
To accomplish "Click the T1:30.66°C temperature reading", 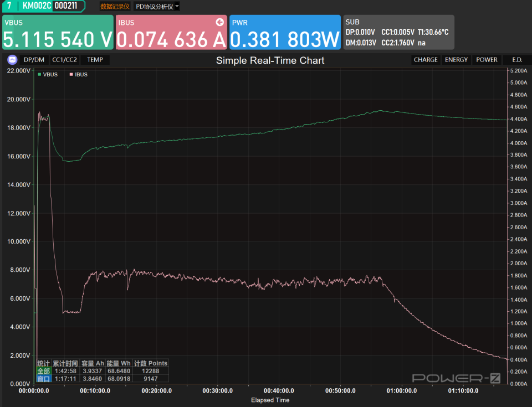I will (x=433, y=32).
